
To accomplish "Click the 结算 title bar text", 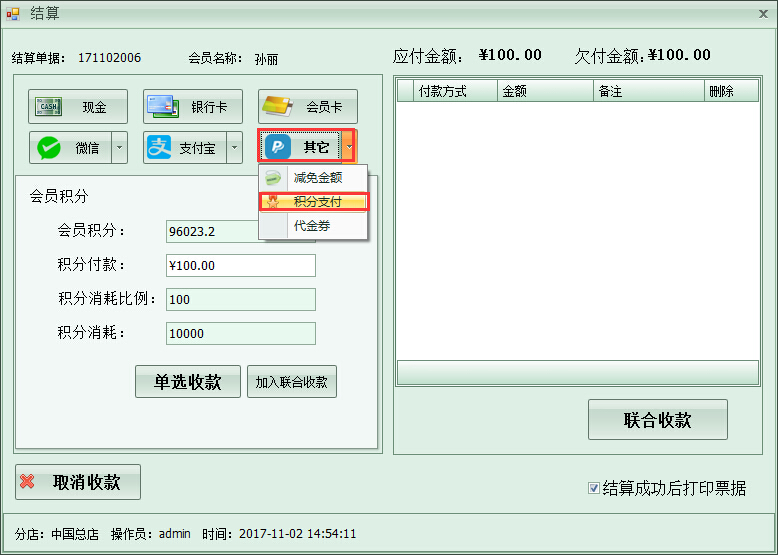I will 45,13.
